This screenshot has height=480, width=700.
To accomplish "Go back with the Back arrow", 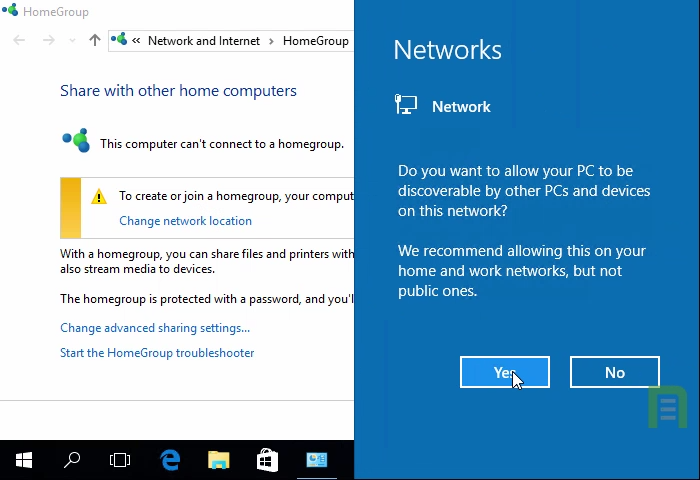I will point(19,41).
